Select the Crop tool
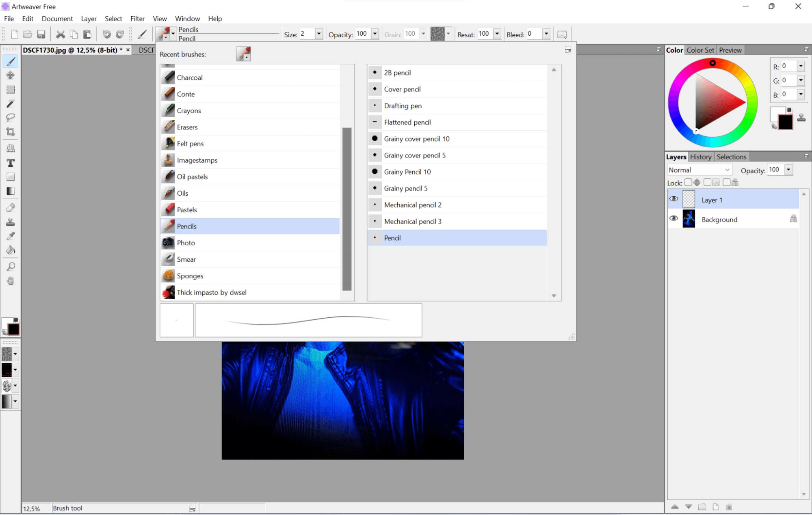Image resolution: width=812 pixels, height=515 pixels. point(11,131)
